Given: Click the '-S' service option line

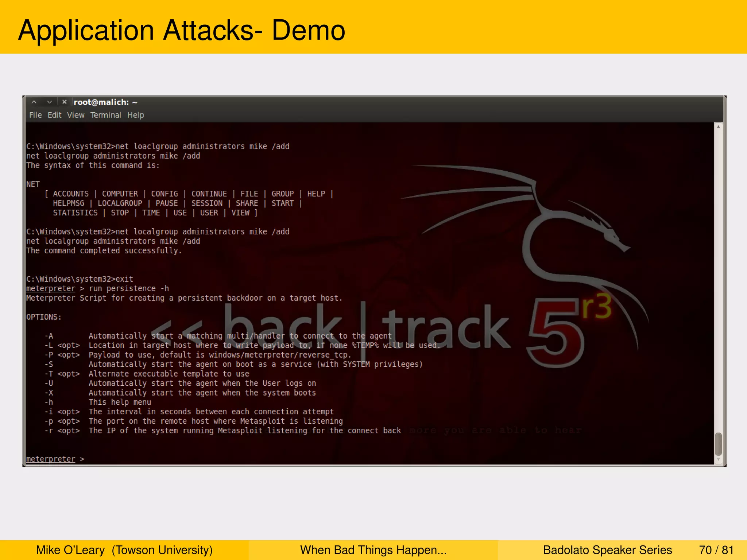Looking at the screenshot, I should (x=233, y=364).
